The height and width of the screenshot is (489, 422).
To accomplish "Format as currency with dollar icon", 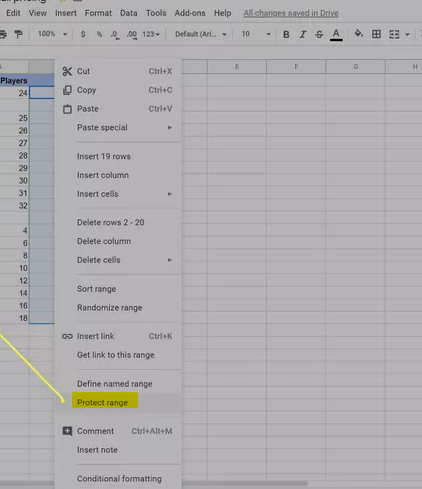I will tap(83, 34).
